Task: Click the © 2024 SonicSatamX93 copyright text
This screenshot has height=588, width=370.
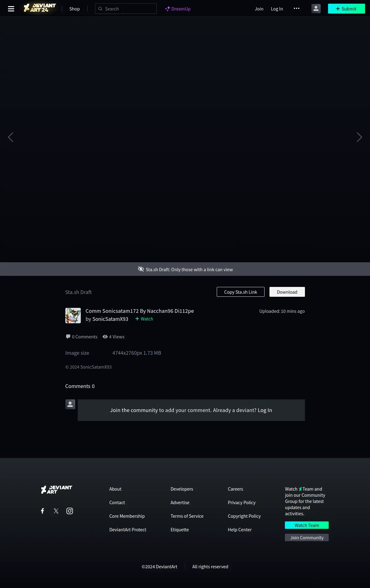Action: pyautogui.click(x=88, y=367)
